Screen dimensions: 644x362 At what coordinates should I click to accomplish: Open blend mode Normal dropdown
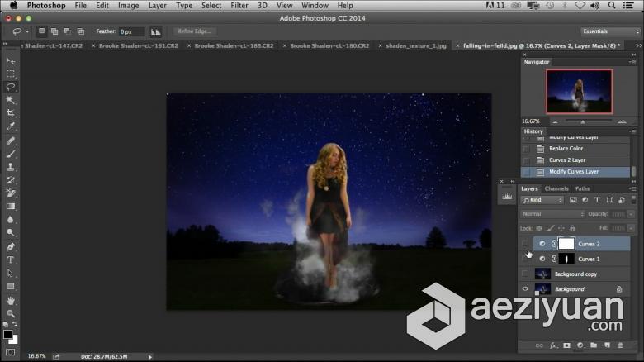click(553, 214)
